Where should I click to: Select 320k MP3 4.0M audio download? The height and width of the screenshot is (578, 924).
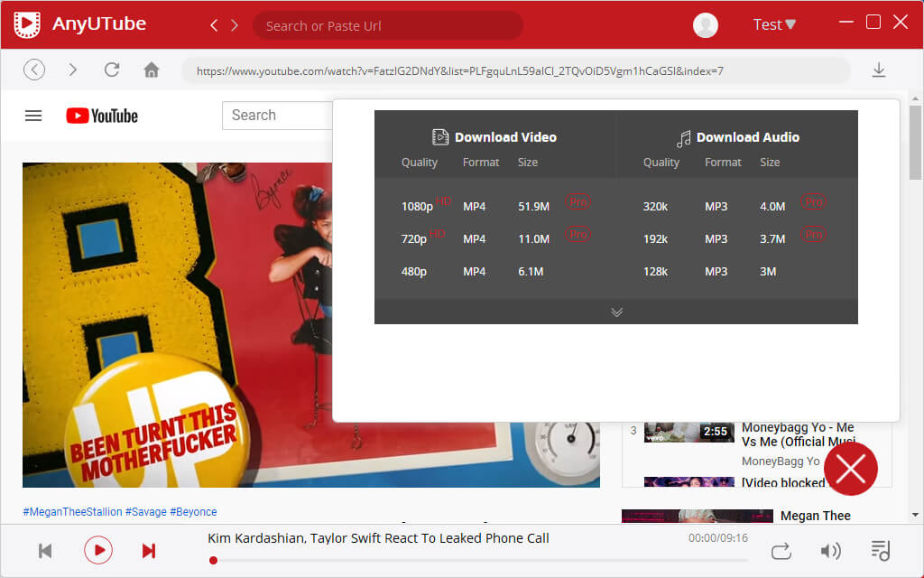pos(736,207)
